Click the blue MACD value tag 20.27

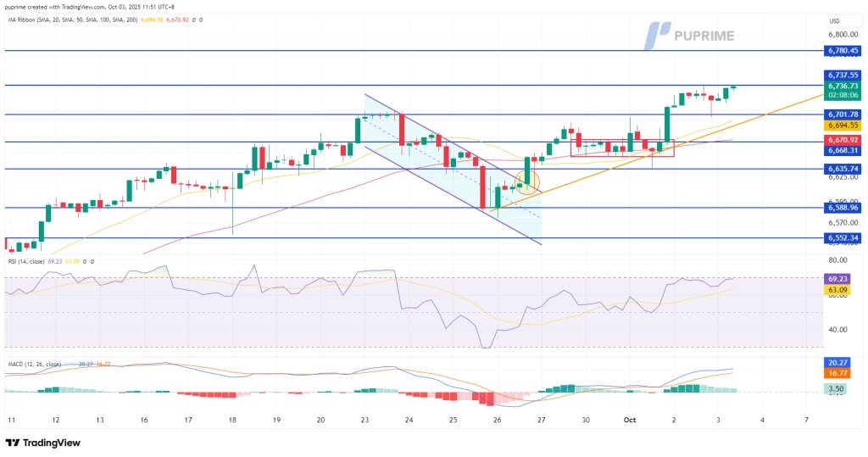[844, 362]
